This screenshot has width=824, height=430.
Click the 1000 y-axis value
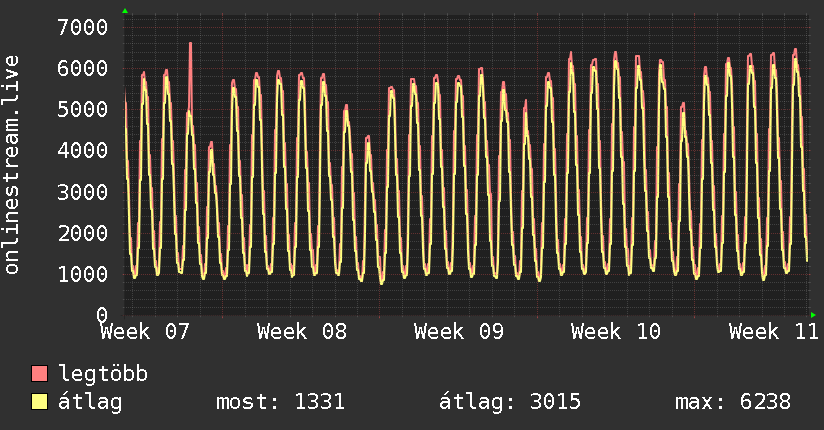(x=83, y=274)
